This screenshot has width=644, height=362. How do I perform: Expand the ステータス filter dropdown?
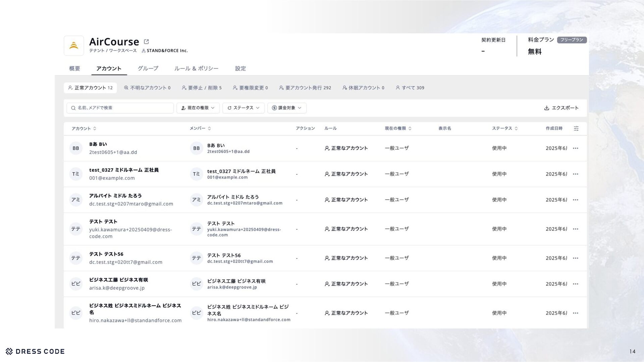[243, 108]
